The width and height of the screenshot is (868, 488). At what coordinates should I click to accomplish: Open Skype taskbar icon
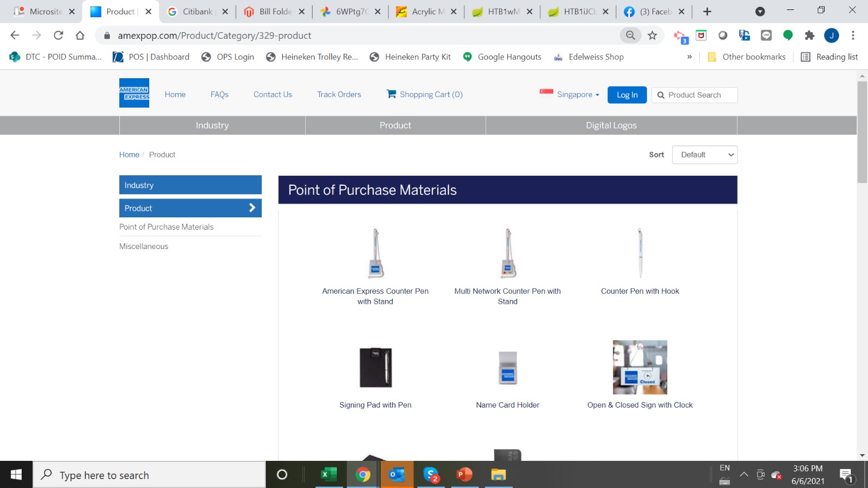coord(431,475)
